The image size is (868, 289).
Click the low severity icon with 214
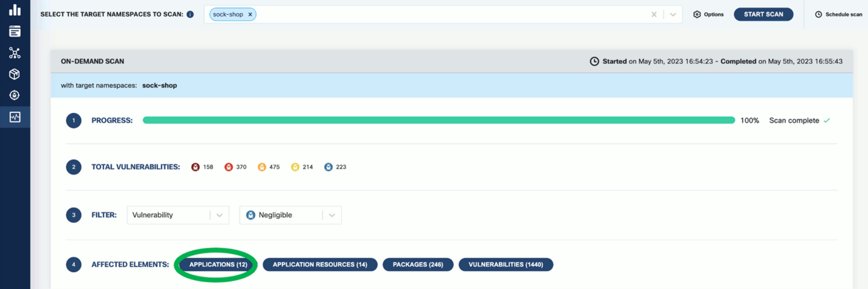tap(295, 167)
